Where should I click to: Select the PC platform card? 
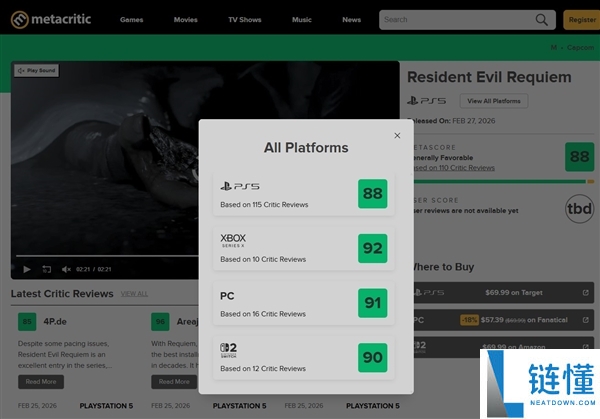point(304,303)
